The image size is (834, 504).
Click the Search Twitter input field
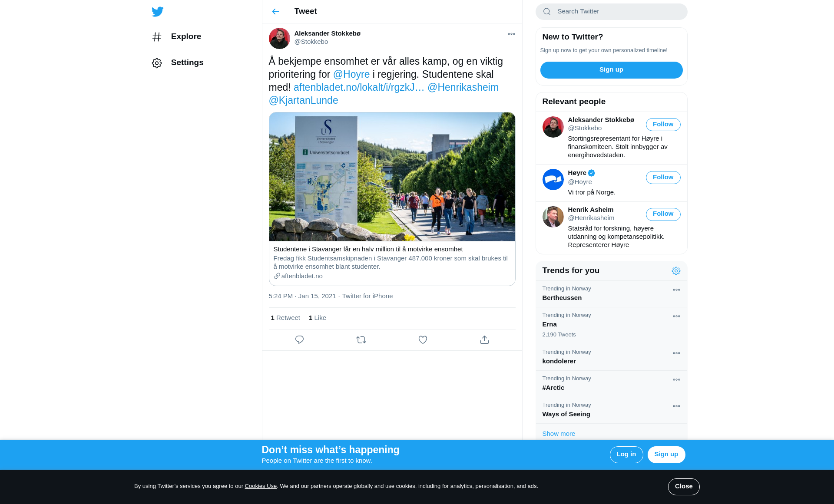[617, 12]
